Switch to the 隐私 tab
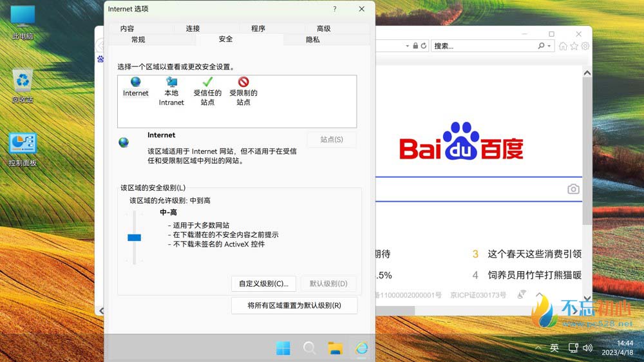 (312, 39)
